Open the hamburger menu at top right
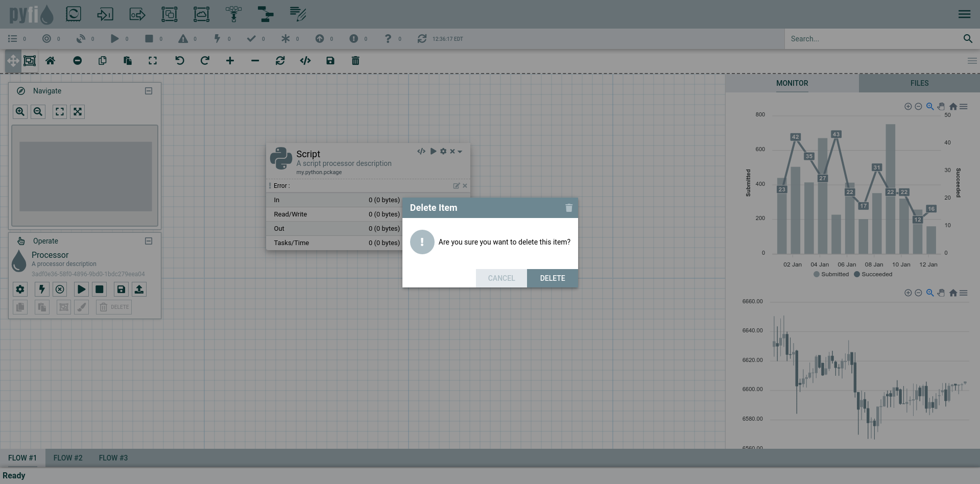The height and width of the screenshot is (484, 980). pyautogui.click(x=964, y=14)
